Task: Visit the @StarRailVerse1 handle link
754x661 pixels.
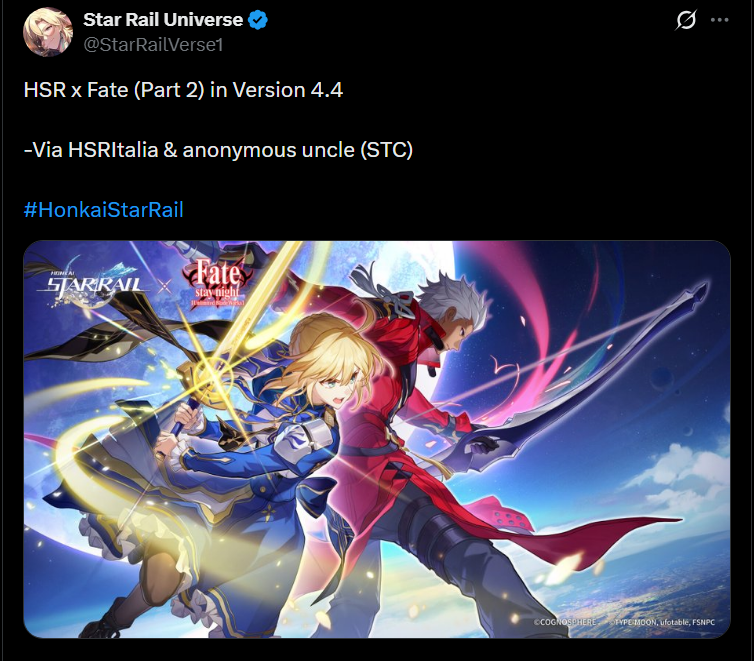Action: [153, 45]
